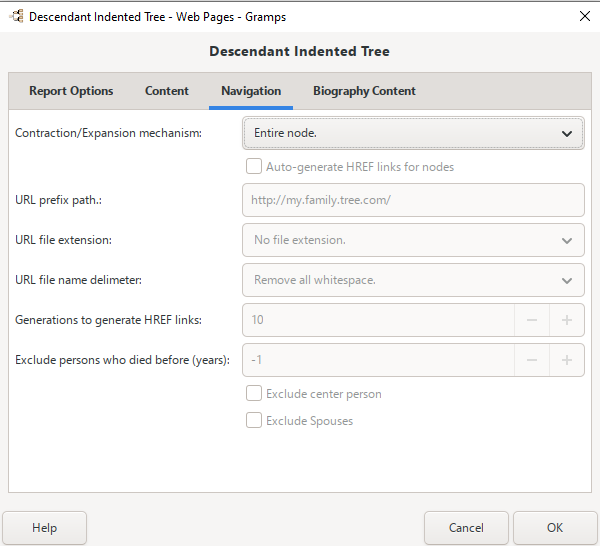Decrease Exclude persons who died before years
Image resolution: width=600 pixels, height=546 pixels.
coord(532,360)
